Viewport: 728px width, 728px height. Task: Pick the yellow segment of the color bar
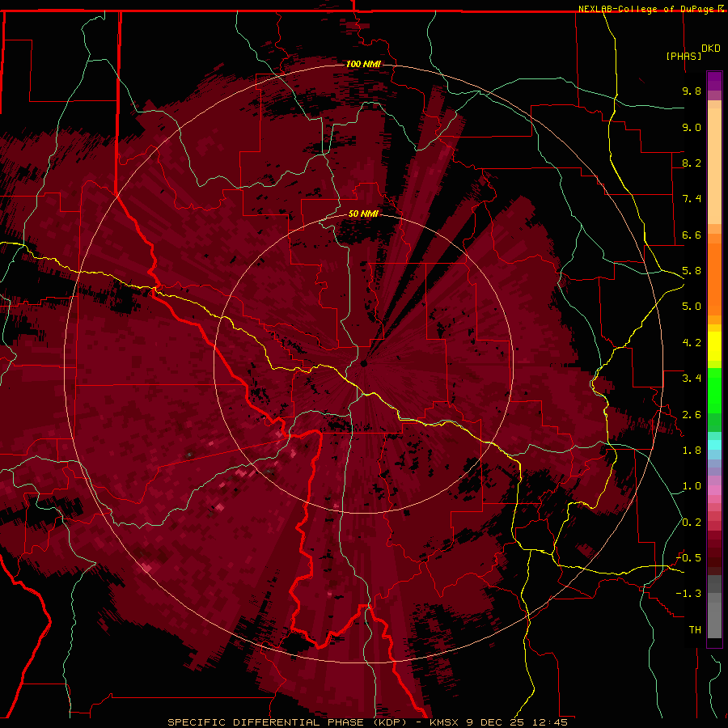click(714, 346)
